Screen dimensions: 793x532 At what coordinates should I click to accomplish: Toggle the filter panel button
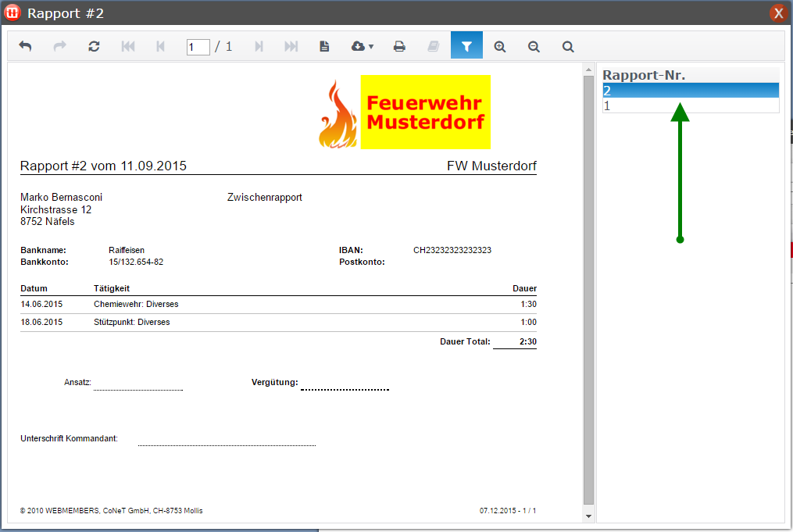coord(466,46)
